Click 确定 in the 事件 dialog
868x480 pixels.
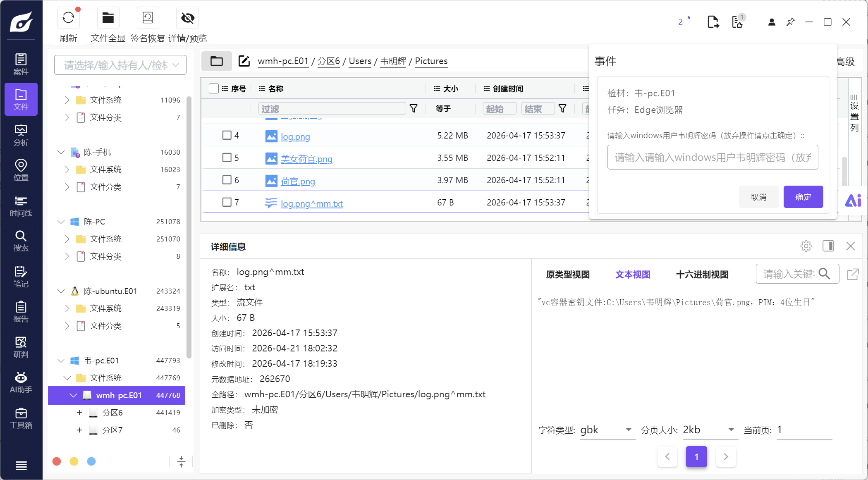[x=803, y=197]
